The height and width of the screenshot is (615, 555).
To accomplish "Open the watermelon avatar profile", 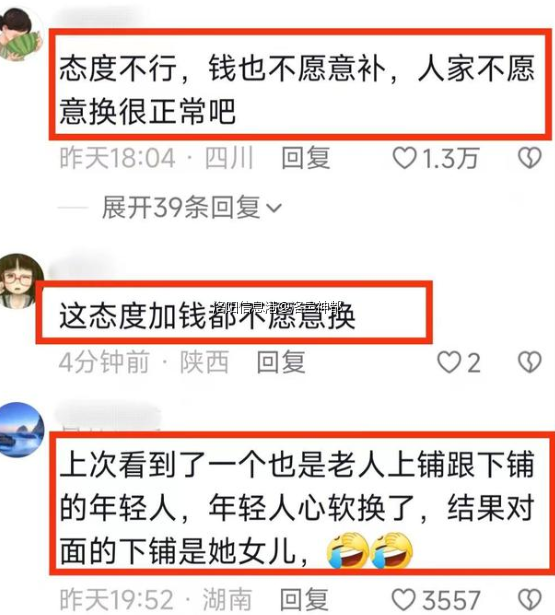I will 20,35.
